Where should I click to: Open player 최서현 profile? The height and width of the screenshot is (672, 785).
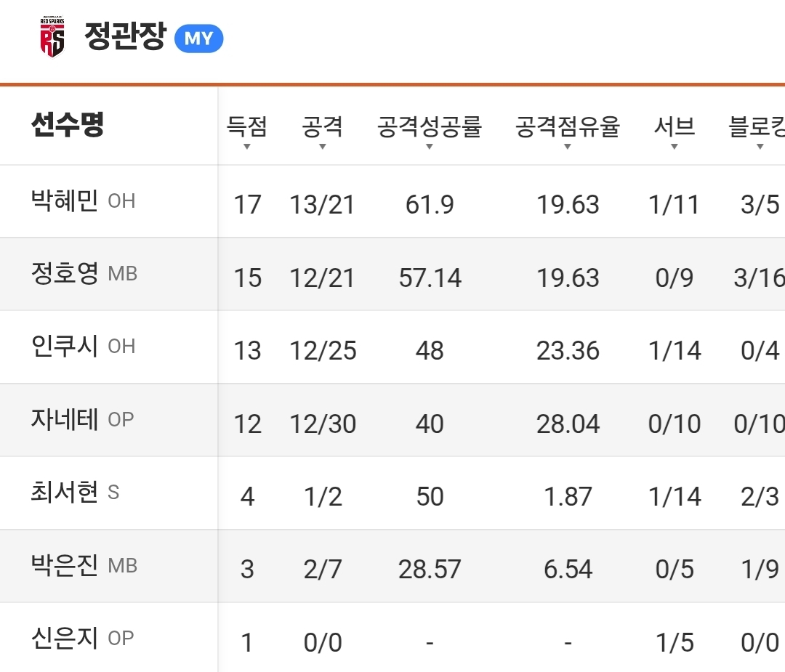pyautogui.click(x=65, y=493)
